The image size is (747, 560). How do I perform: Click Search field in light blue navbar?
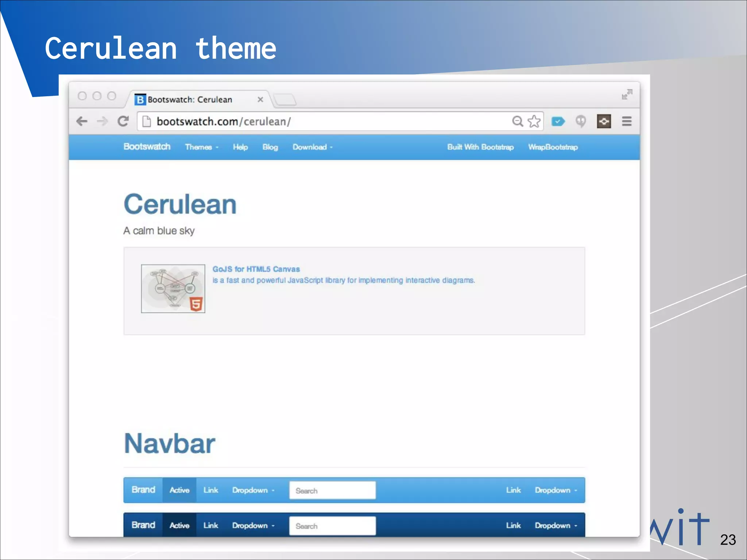[333, 490]
